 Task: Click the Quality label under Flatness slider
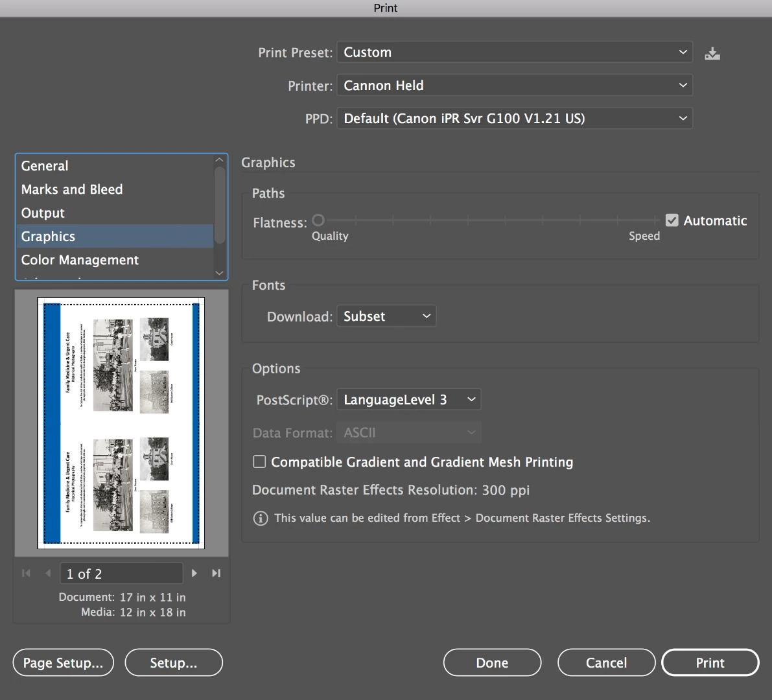(x=330, y=237)
